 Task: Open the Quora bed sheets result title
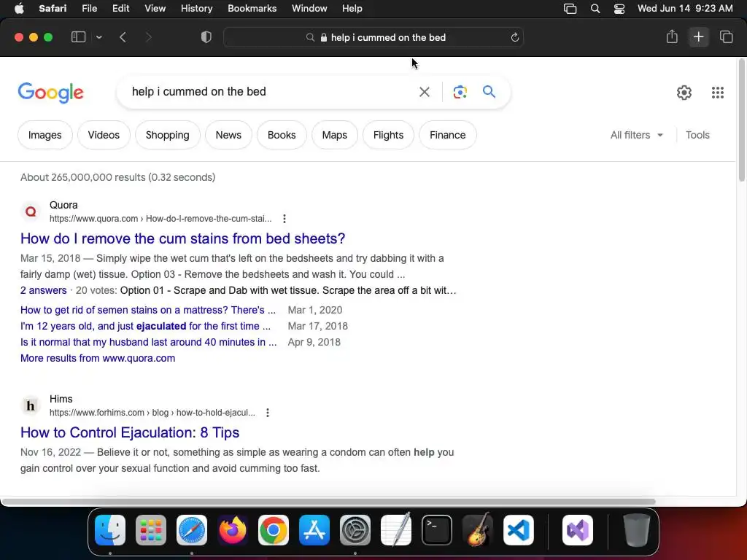[182, 238]
